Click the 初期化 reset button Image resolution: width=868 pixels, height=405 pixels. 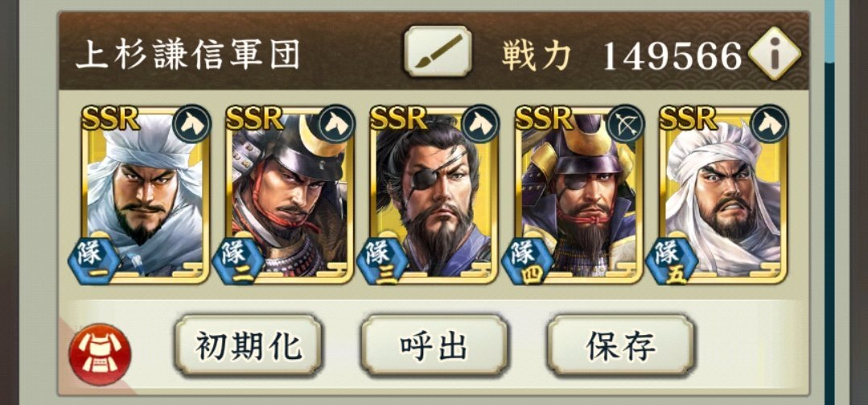coord(248,346)
